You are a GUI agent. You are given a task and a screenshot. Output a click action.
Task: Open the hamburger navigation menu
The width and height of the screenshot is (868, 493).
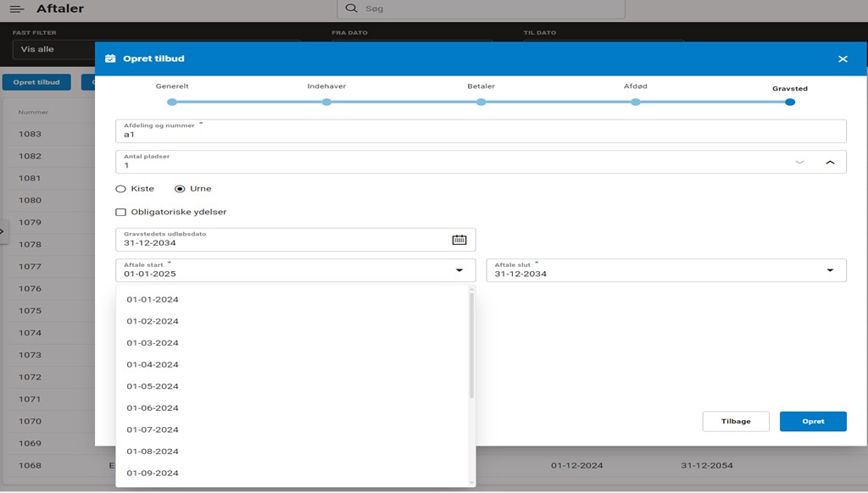tap(17, 8)
